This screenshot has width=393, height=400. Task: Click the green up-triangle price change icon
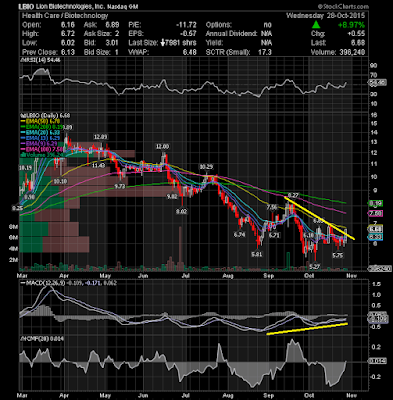click(316, 25)
